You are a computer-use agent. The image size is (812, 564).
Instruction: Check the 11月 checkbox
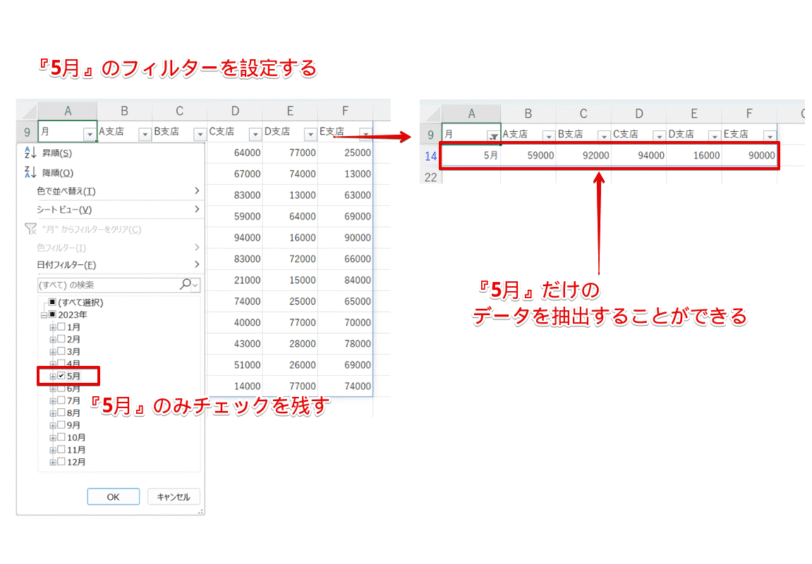(61, 450)
